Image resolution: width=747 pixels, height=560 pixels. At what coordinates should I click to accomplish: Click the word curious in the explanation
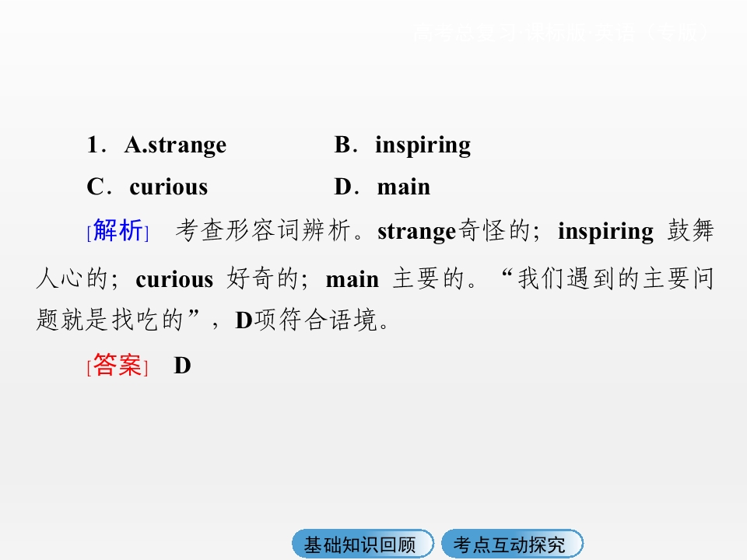[174, 279]
